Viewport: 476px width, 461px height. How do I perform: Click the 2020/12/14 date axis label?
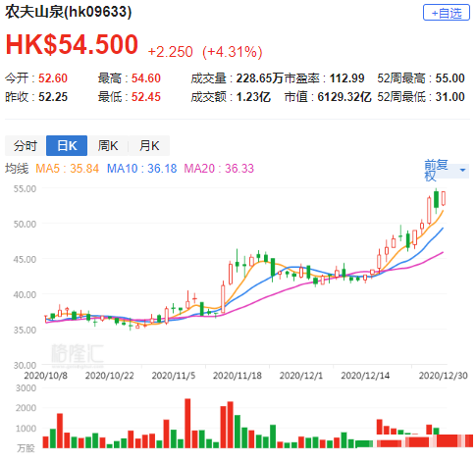coord(365,376)
